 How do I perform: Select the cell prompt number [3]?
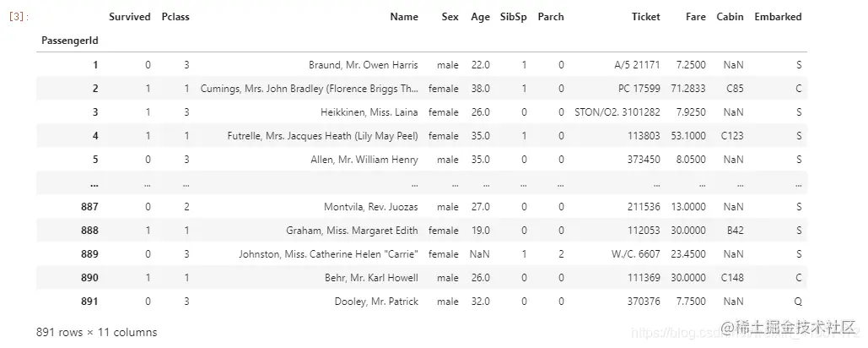pyautogui.click(x=17, y=17)
